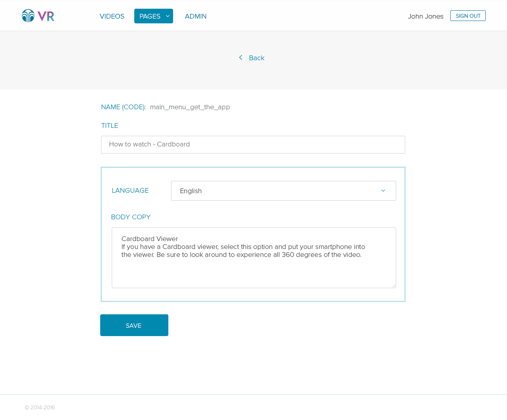Click the SIGN OUT button
This screenshot has height=420, width=507.
coord(468,16)
